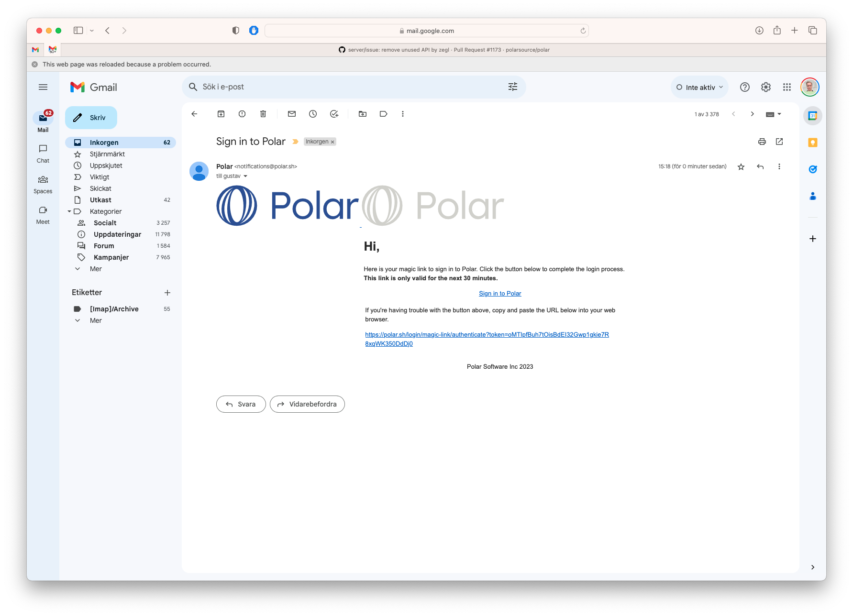Mark the email as unread
This screenshot has height=616, width=853.
coord(291,114)
